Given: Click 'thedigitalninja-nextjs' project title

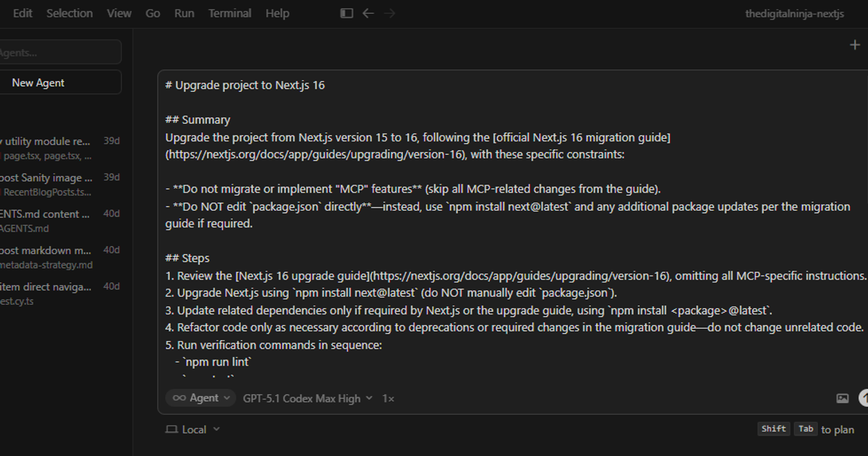Looking at the screenshot, I should point(795,14).
